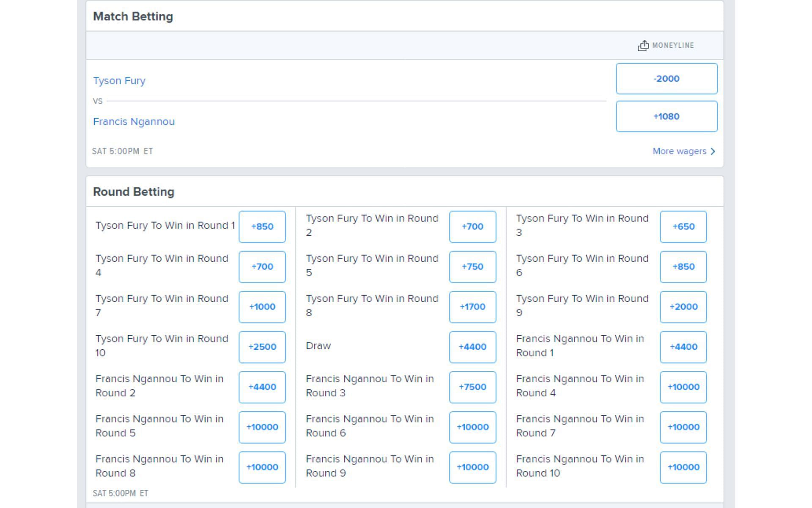Bet Tyson Fury to win Round 10
Image resolution: width=812 pixels, height=508 pixels.
[x=262, y=347]
